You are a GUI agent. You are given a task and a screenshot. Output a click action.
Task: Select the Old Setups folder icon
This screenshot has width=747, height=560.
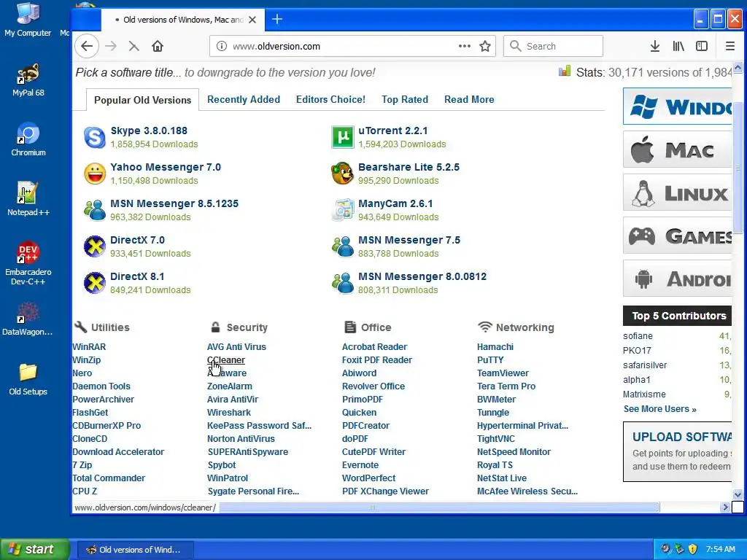tap(28, 379)
